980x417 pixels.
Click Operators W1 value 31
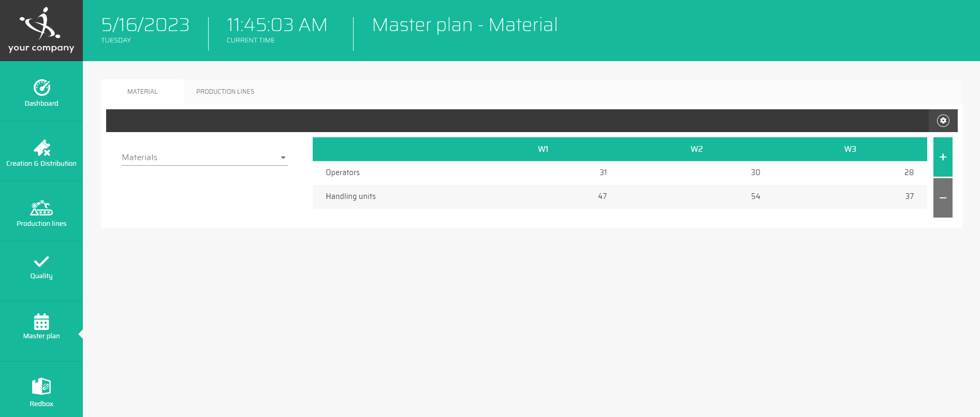click(603, 172)
